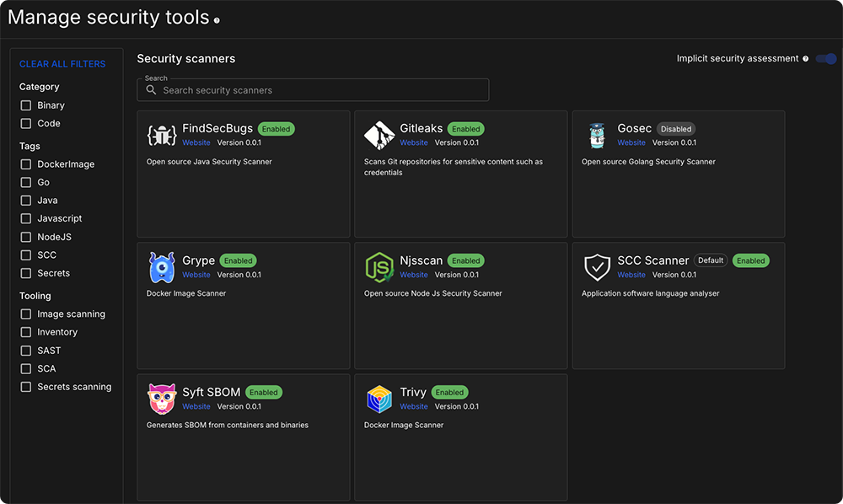Screen dimensions: 843x504
Task: Open the FindSecBugs Website link
Action: [x=196, y=142]
